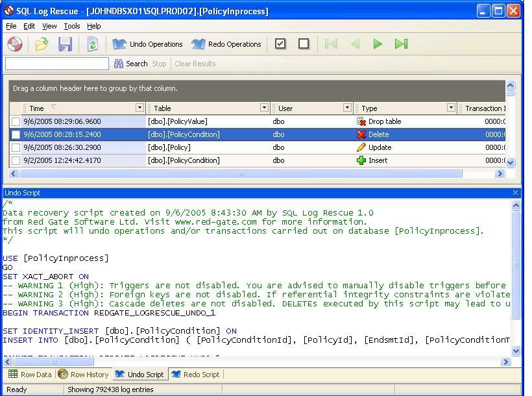This screenshot has height=396, width=532.
Task: Tick the checkbox for PolicyValue row
Action: [x=16, y=121]
